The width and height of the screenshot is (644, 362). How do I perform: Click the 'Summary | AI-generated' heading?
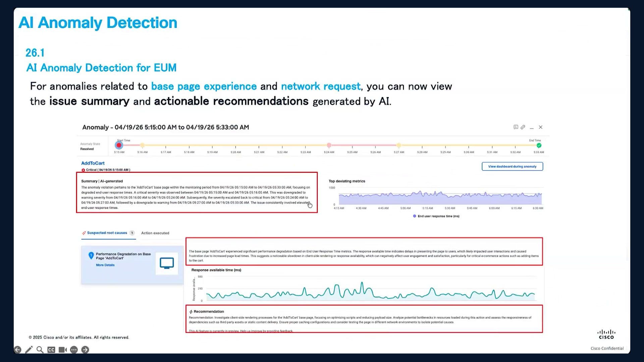tap(102, 181)
